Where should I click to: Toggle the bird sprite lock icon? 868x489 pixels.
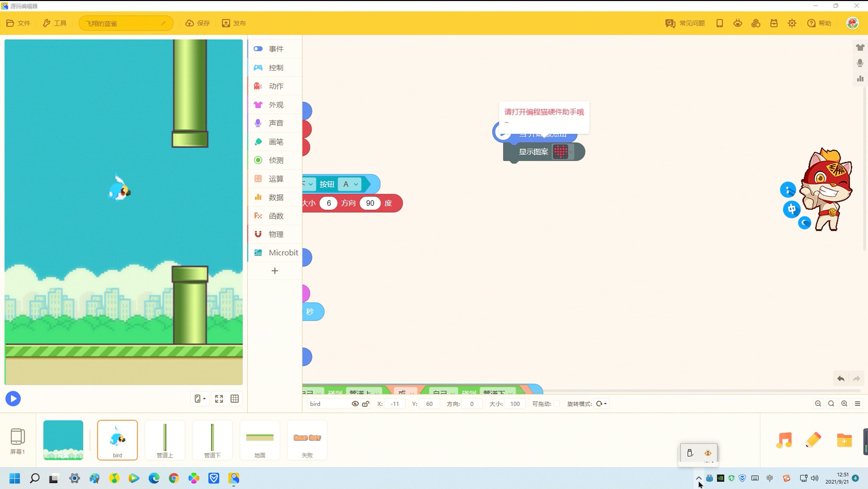tap(366, 404)
